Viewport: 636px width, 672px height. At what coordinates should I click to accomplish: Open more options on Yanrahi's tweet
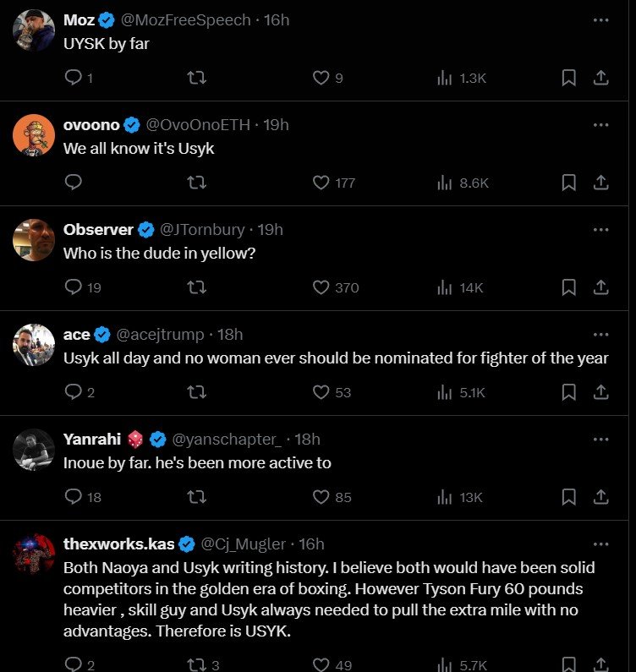600,439
